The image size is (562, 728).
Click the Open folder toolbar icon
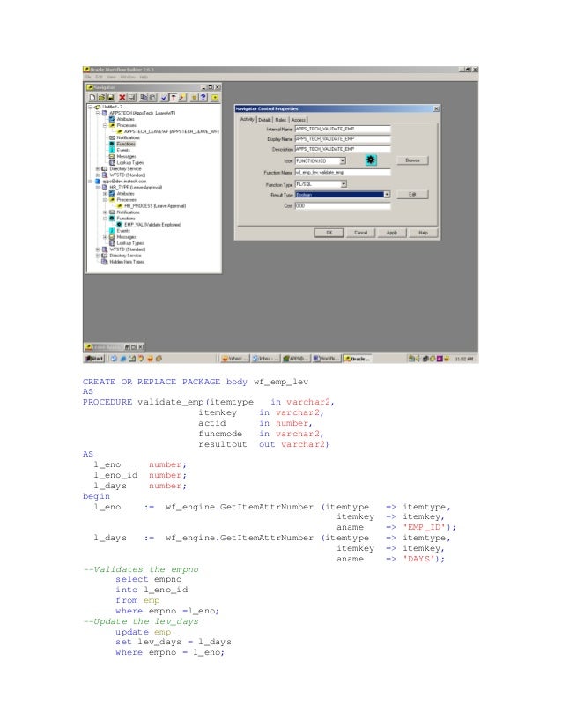(101, 98)
